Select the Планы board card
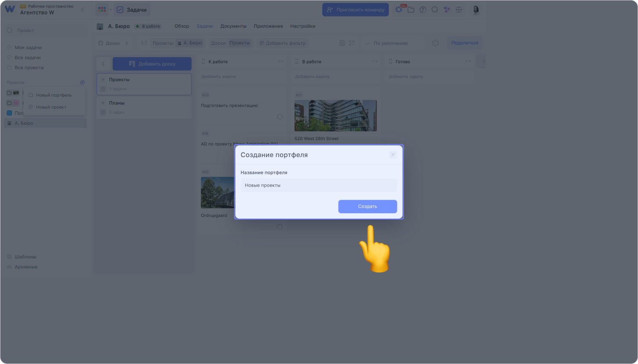The image size is (638, 364). (x=144, y=108)
